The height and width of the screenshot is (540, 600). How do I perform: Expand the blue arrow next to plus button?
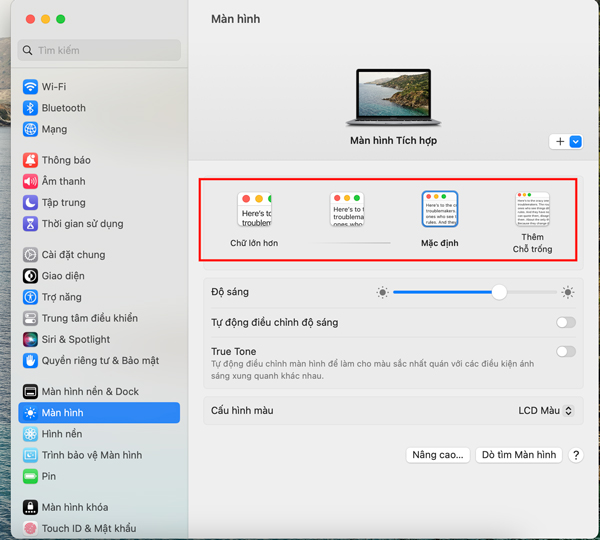click(576, 142)
